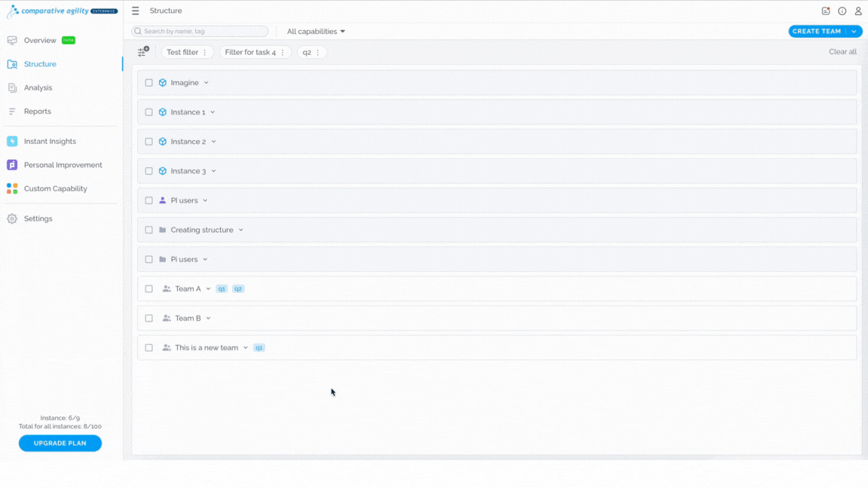Viewport: 868px width, 488px height.
Task: Select the Team A checkbox
Action: coord(149,289)
